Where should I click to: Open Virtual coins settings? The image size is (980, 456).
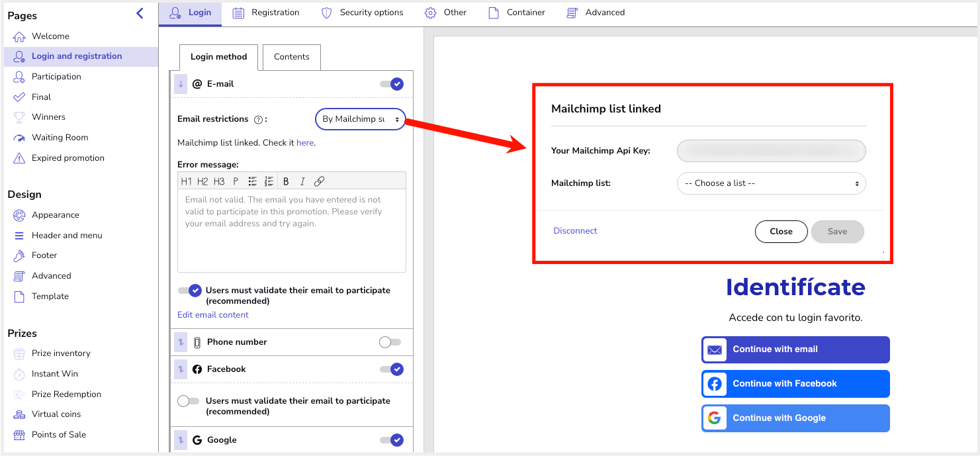56,414
